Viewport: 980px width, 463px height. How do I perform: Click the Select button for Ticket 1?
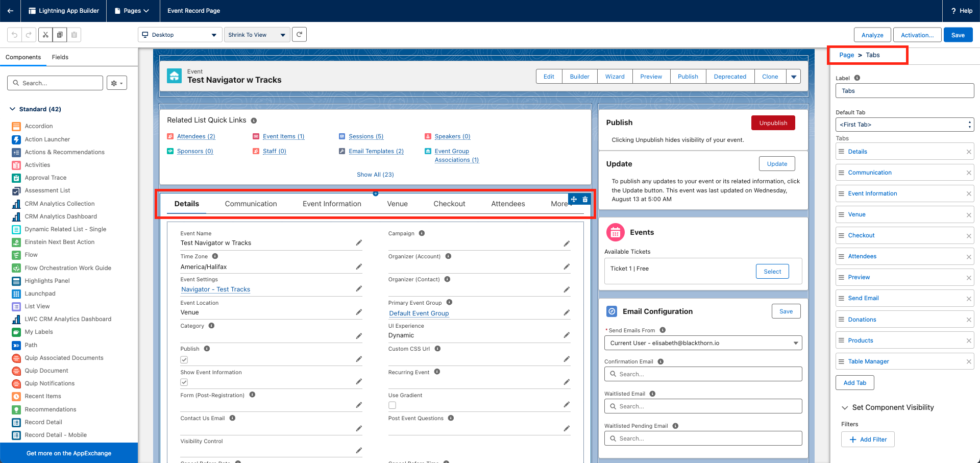point(772,272)
